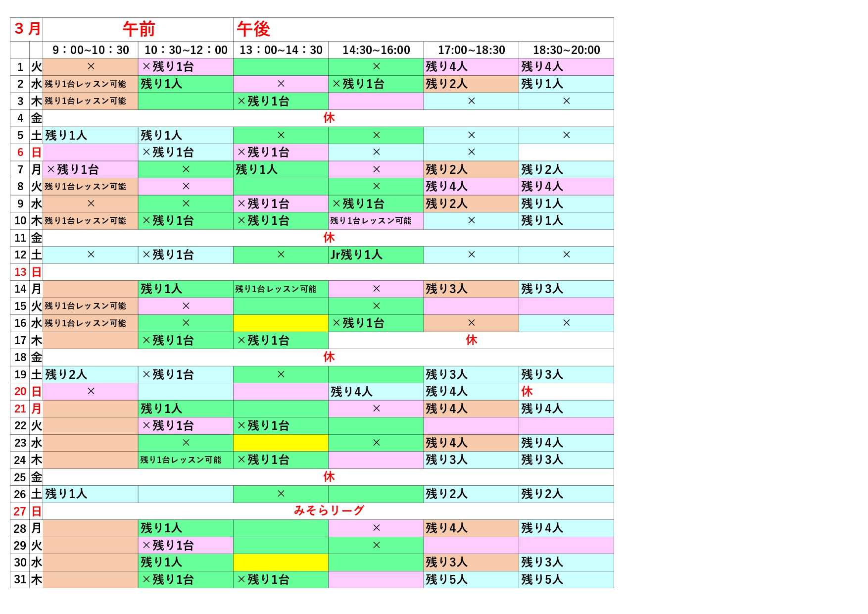The height and width of the screenshot is (614, 868).
Task: Click the red "休" on the 18th row
Action: click(x=329, y=357)
